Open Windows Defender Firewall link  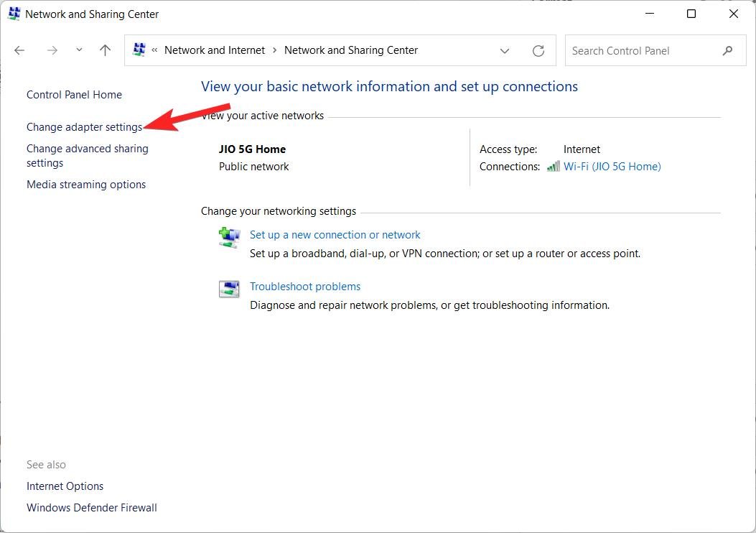(91, 508)
